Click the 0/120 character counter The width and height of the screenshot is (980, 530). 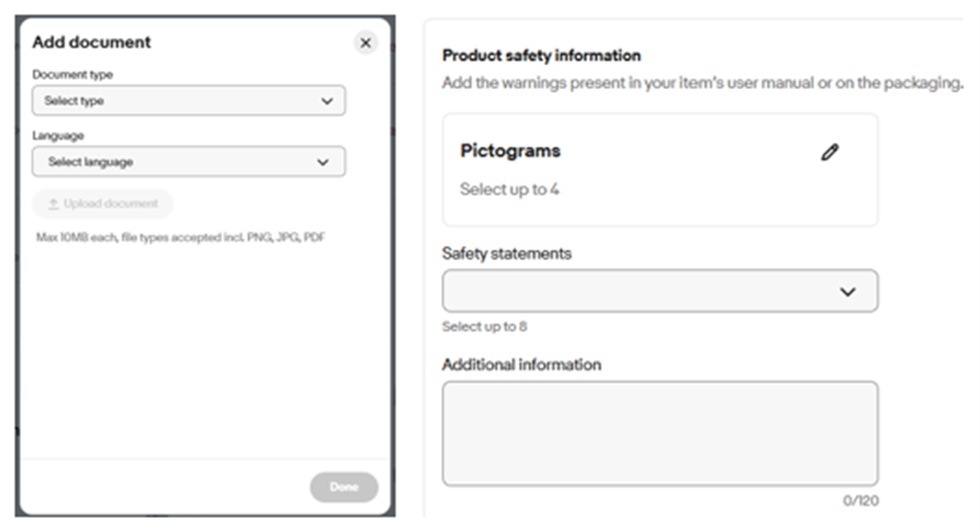860,500
